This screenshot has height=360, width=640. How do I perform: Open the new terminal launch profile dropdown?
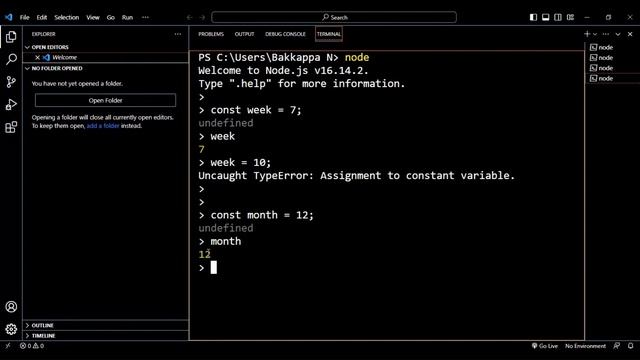(x=595, y=34)
